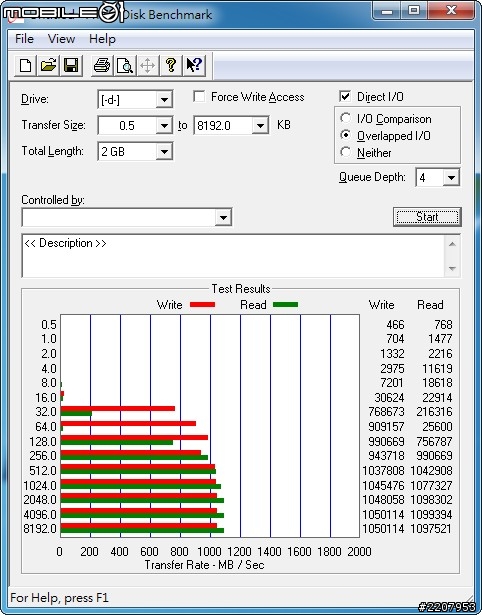Image resolution: width=482 pixels, height=615 pixels.
Task: Open About via question mark icon
Action: coord(171,65)
